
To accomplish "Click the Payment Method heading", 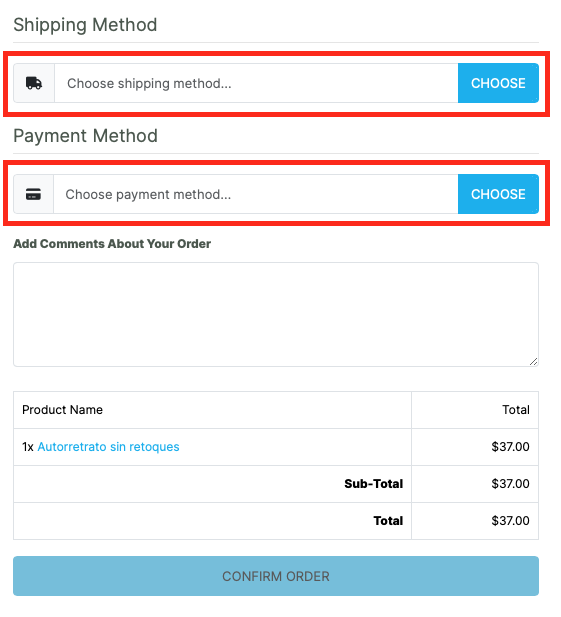I will [x=85, y=136].
